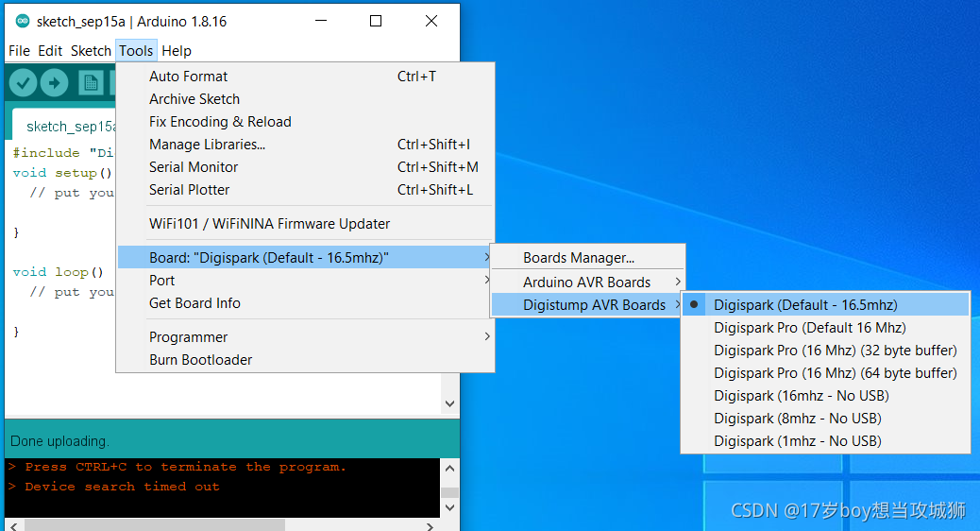Open Manage Libraries...

[305, 145]
